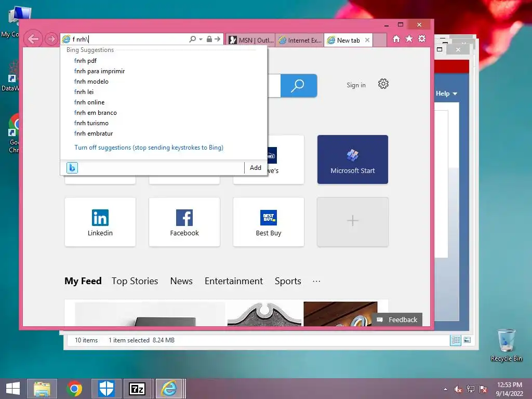Viewport: 532px width, 399px height.
Task: Click the blue page search magnifier button
Action: point(299,86)
